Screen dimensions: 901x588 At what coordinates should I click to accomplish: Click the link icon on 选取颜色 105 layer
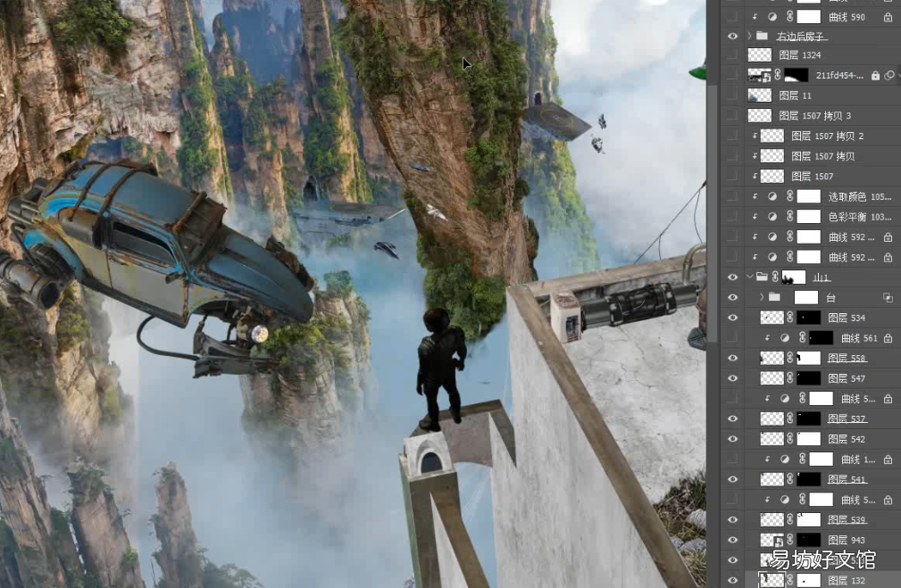790,196
